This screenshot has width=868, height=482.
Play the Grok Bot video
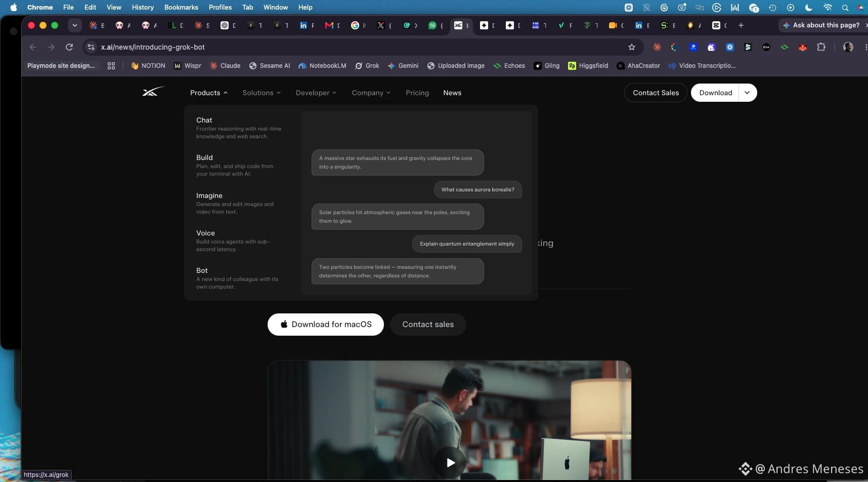click(x=450, y=462)
